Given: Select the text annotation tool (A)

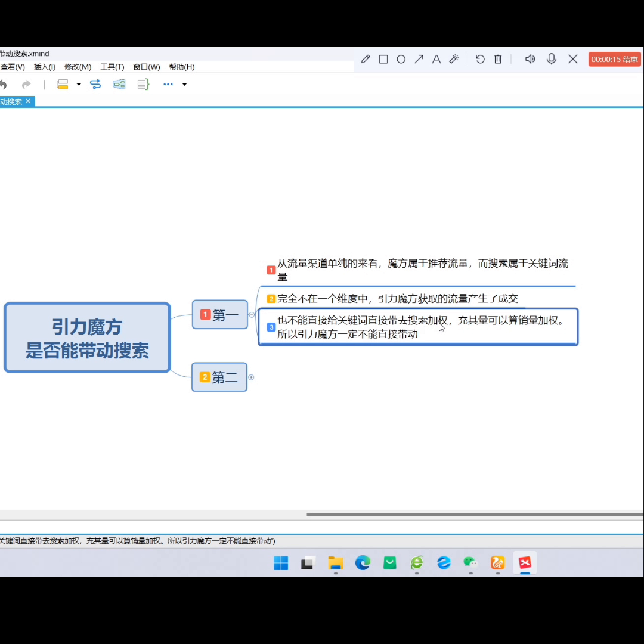Looking at the screenshot, I should (436, 59).
